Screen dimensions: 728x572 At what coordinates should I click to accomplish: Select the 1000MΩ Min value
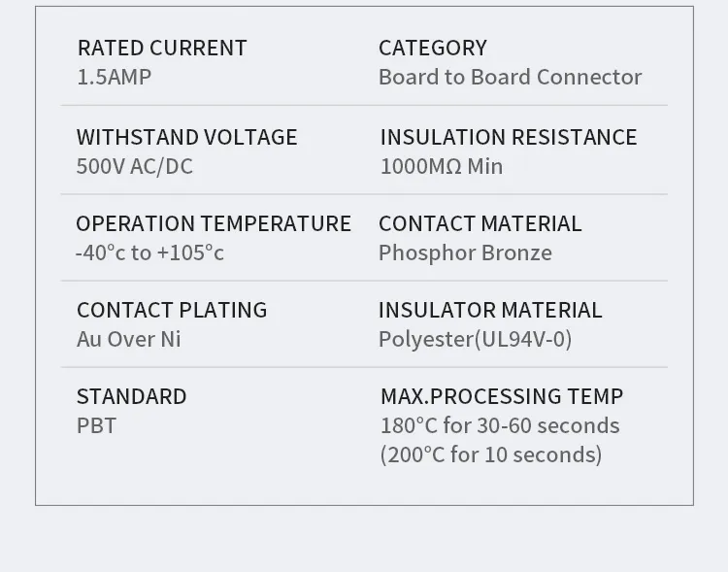coord(441,166)
